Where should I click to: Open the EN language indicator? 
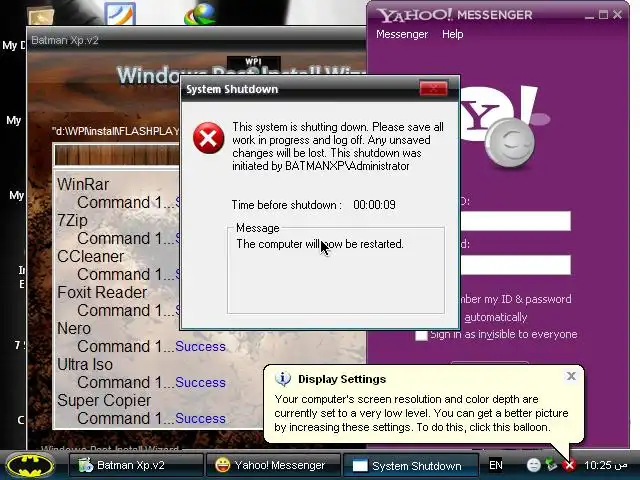496,465
